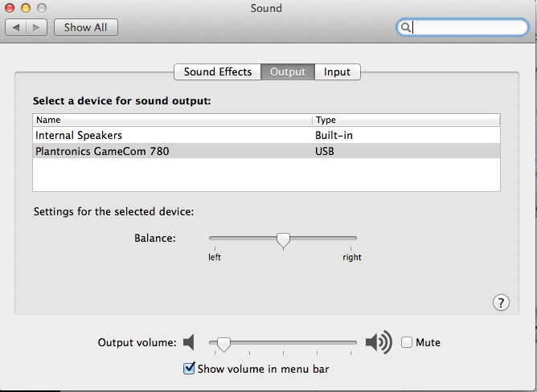
Task: Click the Output volume slider thumb
Action: coord(223,345)
